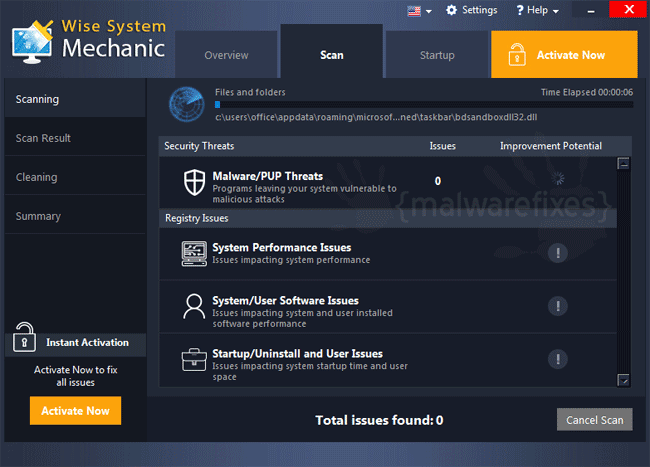This screenshot has height=467, width=650.
Task: Click the Issues column header
Action: pyautogui.click(x=442, y=146)
